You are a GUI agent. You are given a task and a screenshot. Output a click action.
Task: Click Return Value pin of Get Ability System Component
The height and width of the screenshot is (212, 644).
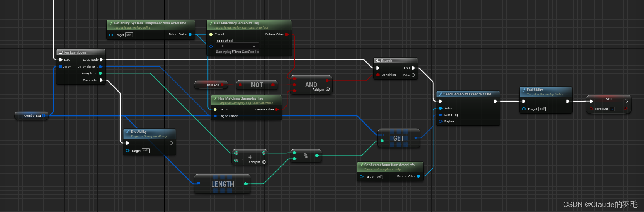click(190, 34)
